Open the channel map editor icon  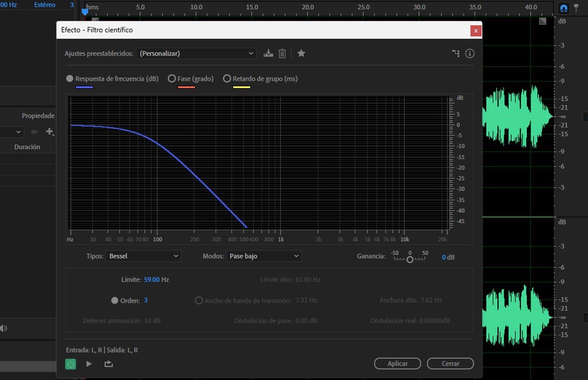tap(456, 53)
